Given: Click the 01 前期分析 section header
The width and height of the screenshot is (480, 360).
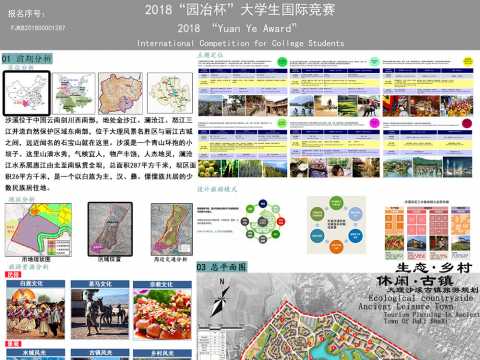Looking at the screenshot, I should (x=27, y=59).
